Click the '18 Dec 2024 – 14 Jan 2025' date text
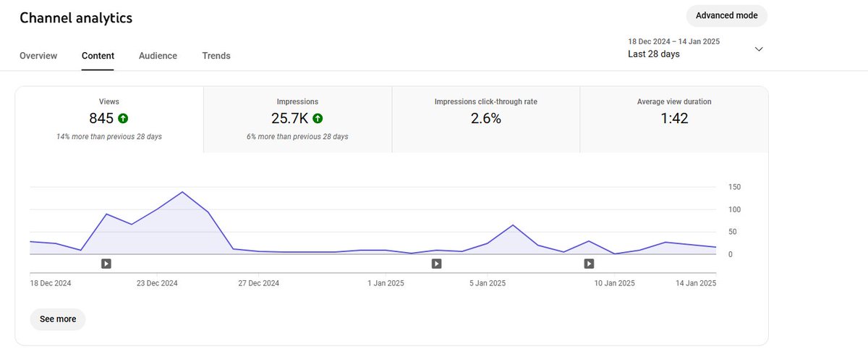868x352 pixels. pyautogui.click(x=673, y=41)
